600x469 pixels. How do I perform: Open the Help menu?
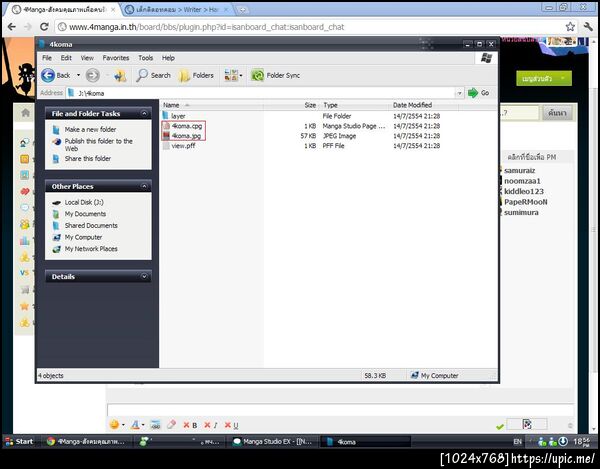coord(168,58)
